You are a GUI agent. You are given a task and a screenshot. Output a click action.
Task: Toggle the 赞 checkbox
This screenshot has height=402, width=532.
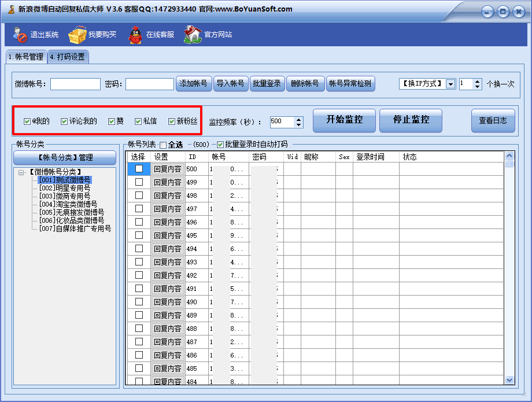click(x=112, y=121)
